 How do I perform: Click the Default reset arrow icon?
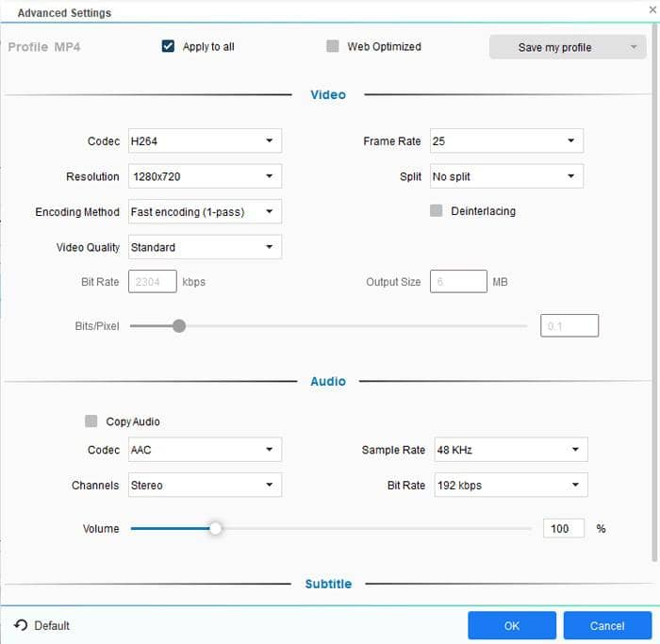coord(20,625)
